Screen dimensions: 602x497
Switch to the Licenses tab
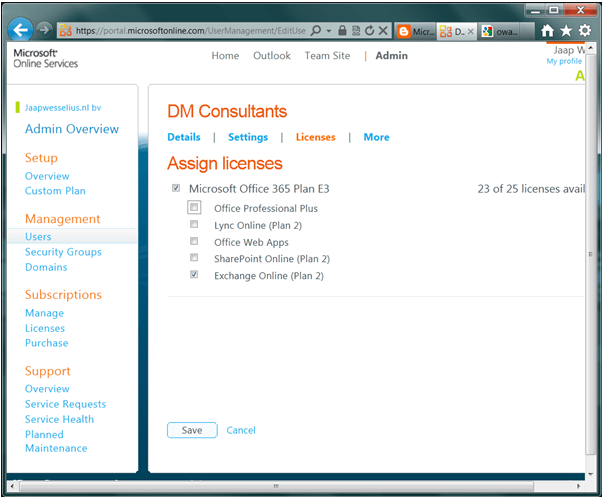tap(316, 137)
